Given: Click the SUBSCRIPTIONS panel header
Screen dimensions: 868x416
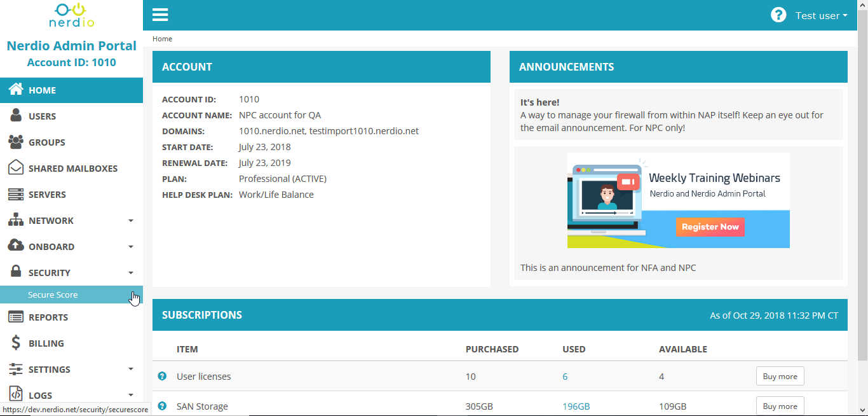Looking at the screenshot, I should [x=500, y=315].
